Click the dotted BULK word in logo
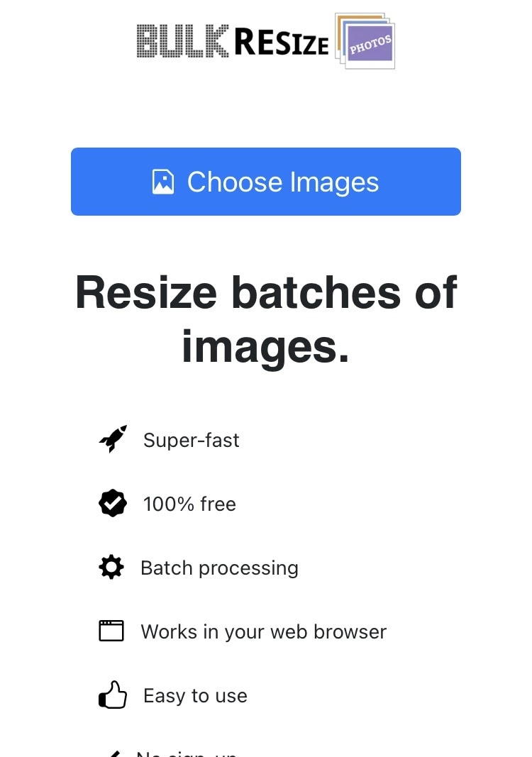The height and width of the screenshot is (757, 532). tap(182, 41)
